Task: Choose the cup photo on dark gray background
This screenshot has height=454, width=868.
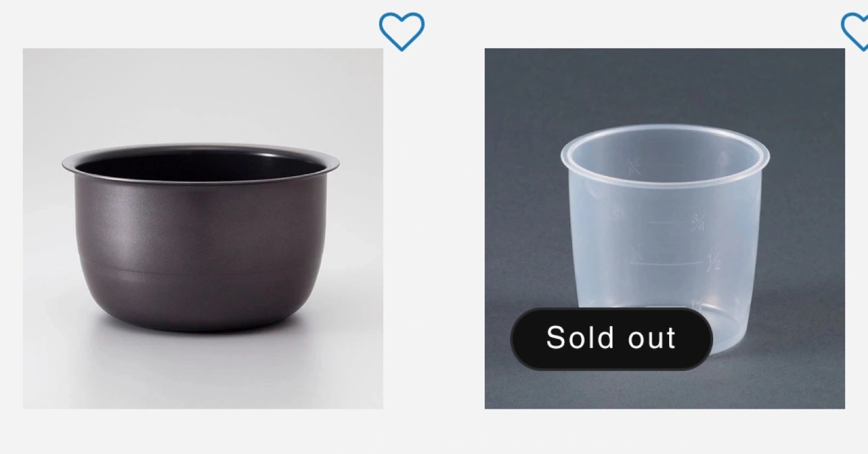Action: [664, 229]
